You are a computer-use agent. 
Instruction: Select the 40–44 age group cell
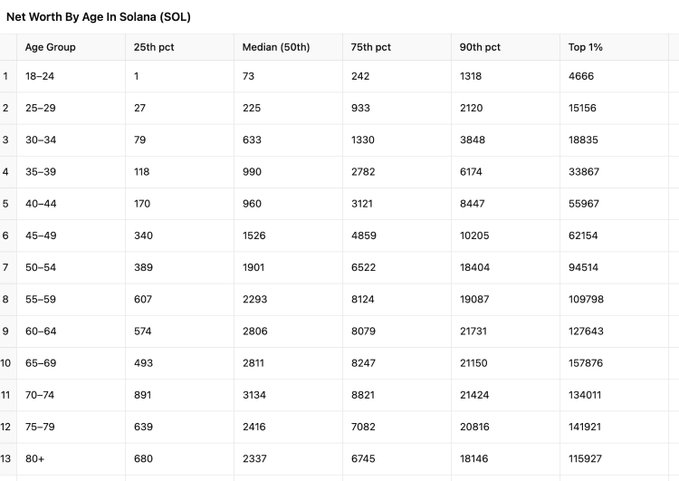[x=41, y=204]
